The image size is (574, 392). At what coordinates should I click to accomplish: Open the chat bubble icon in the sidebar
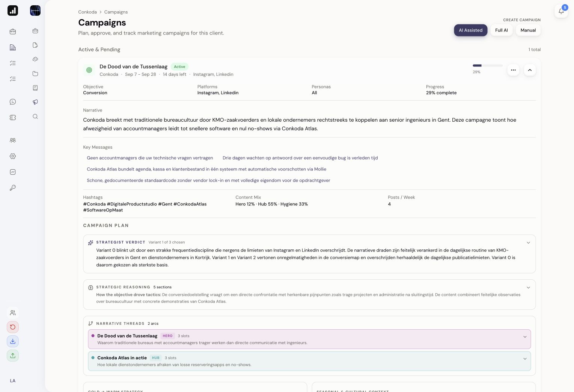pyautogui.click(x=13, y=102)
